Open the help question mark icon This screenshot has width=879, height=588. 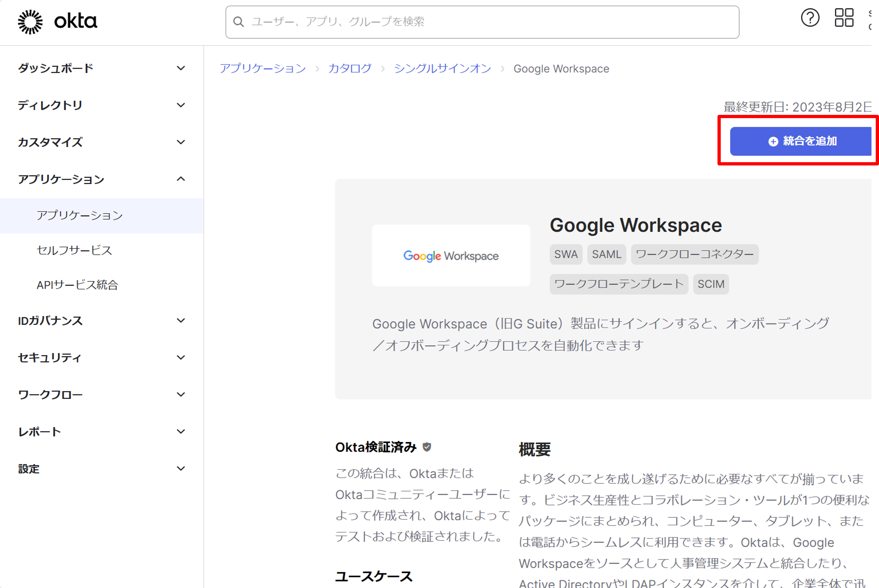pos(810,18)
